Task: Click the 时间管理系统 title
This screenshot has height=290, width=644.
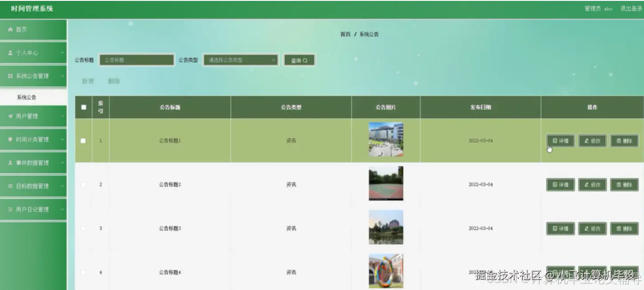Action: tap(32, 8)
